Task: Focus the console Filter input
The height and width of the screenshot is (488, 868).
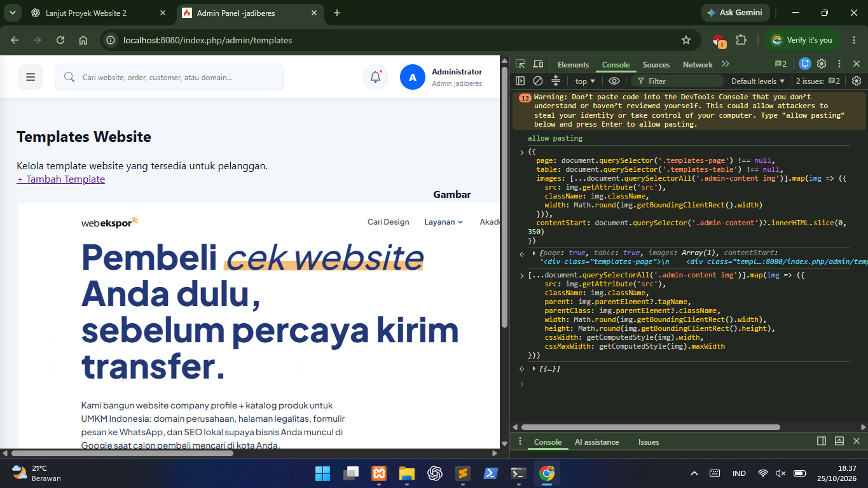Action: 677,81
